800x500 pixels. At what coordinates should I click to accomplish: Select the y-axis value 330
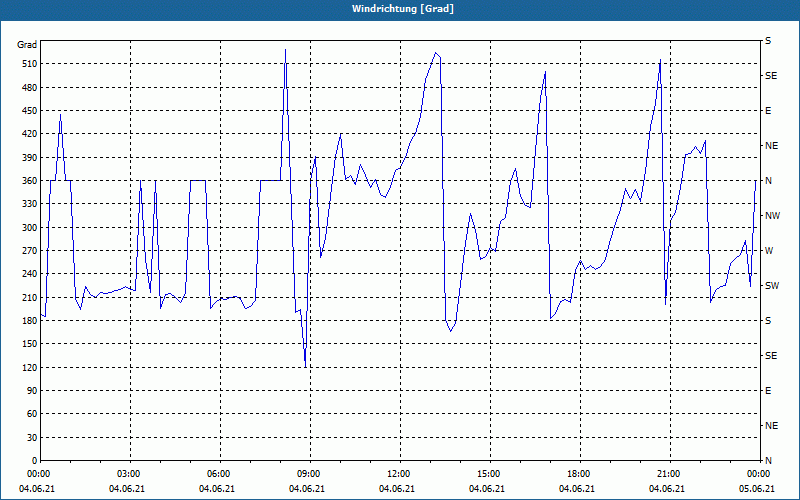(30, 204)
